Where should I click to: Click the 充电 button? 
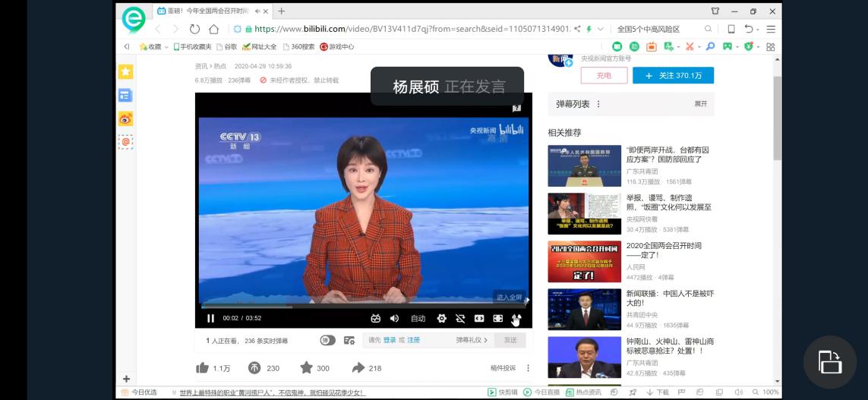604,75
